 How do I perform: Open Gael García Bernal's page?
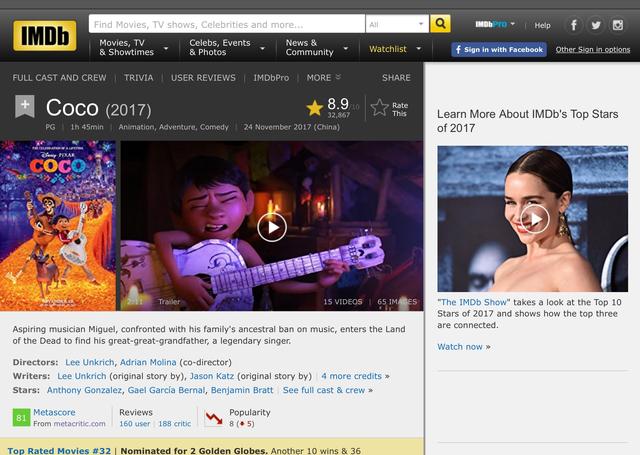click(x=166, y=390)
